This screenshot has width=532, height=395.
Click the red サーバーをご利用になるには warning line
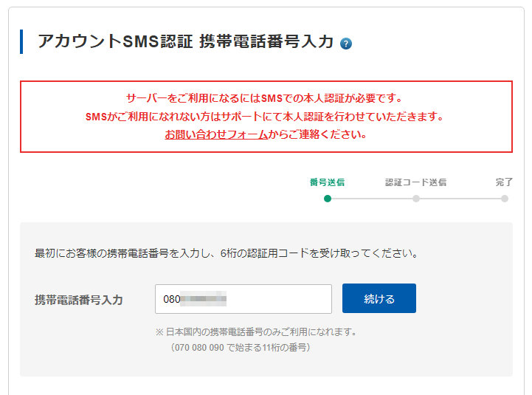(263, 98)
